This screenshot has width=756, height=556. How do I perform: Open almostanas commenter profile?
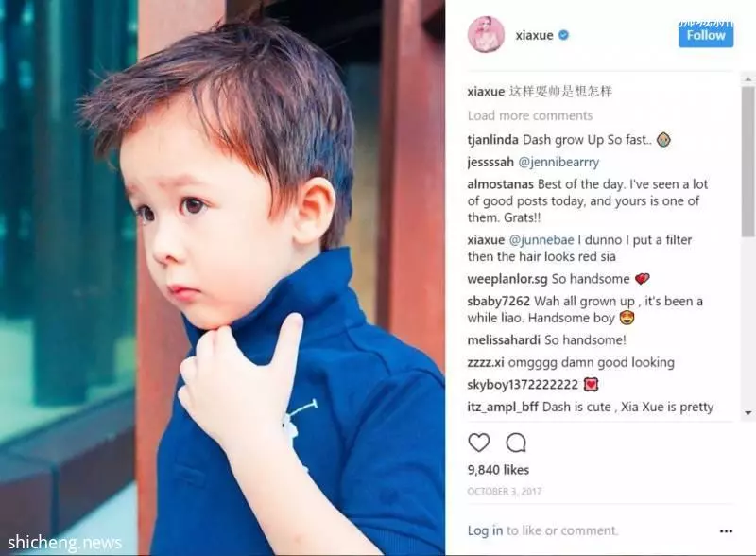[501, 184]
